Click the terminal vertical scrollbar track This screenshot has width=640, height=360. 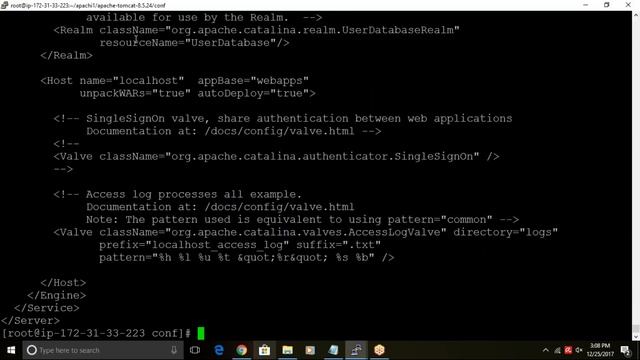[636, 176]
